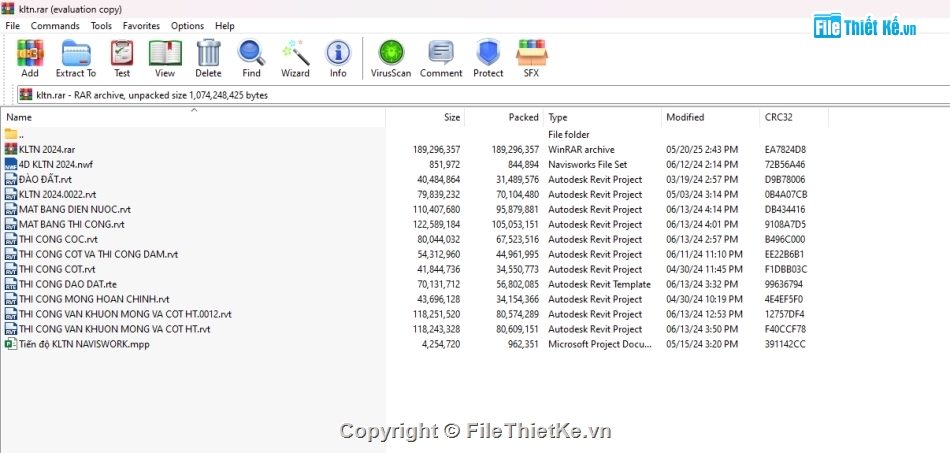This screenshot has height=453, width=950.
Task: Click the MAT BANG DIEN NUOC.rvt icon
Action: tap(11, 209)
